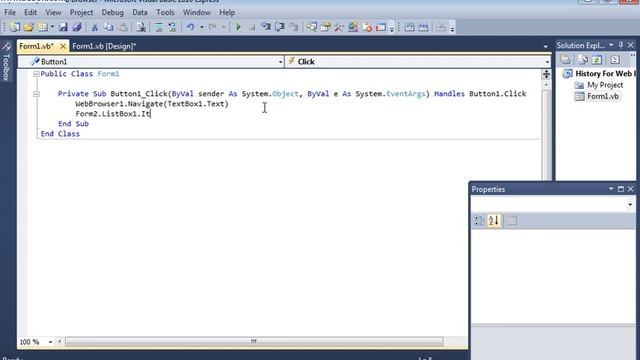Click the New Project toolbar icon

pyautogui.click(x=15, y=27)
